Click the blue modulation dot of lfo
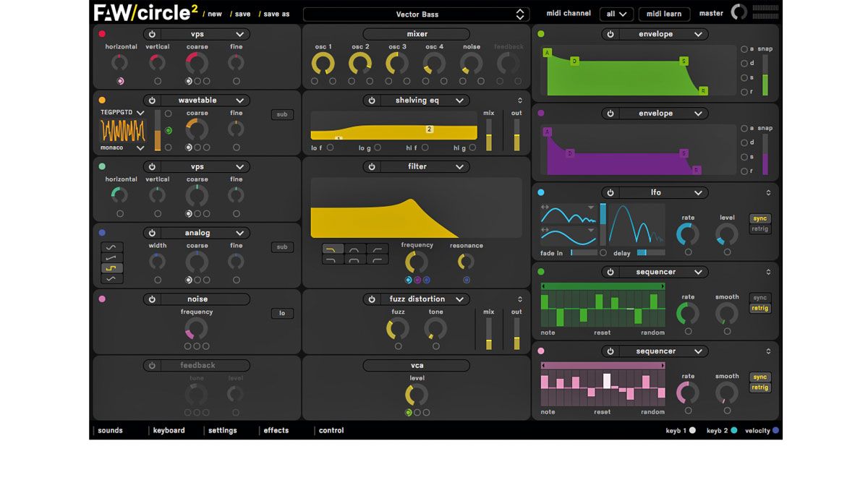The image size is (868, 488). click(541, 193)
